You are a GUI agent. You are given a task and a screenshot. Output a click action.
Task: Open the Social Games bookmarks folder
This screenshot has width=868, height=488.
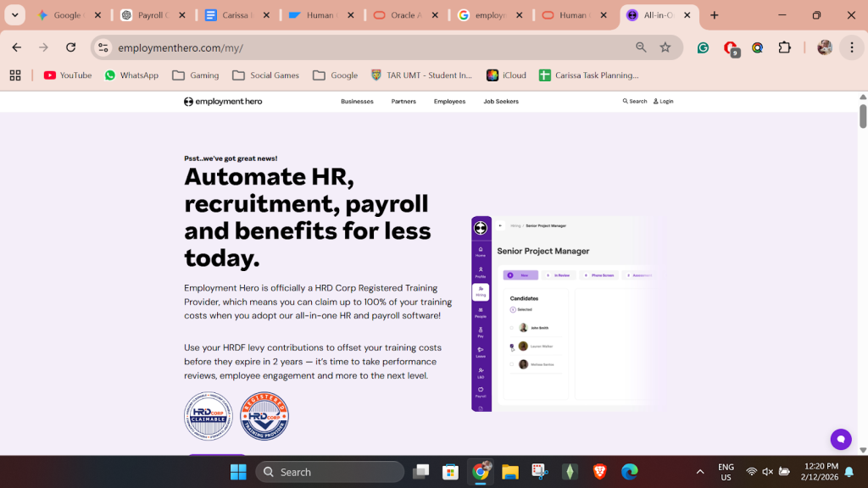click(x=265, y=75)
